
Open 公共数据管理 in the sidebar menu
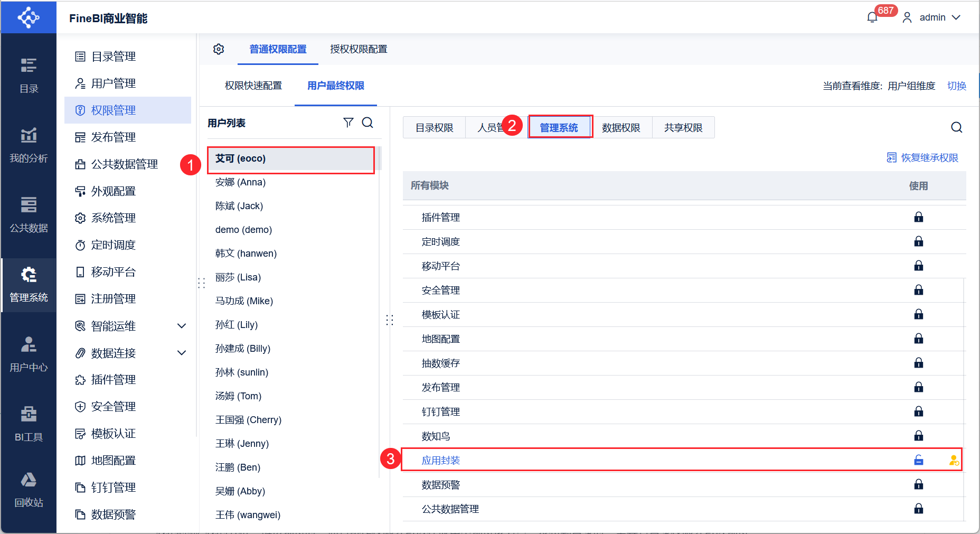point(128,164)
